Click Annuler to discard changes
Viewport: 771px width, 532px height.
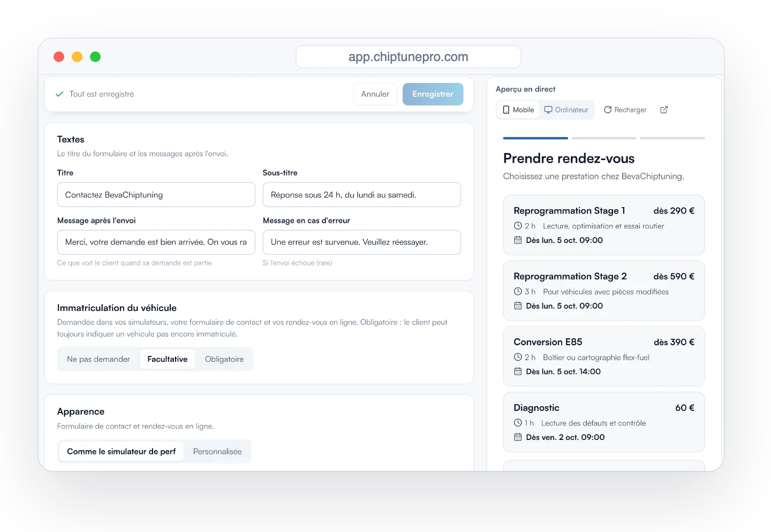(375, 94)
